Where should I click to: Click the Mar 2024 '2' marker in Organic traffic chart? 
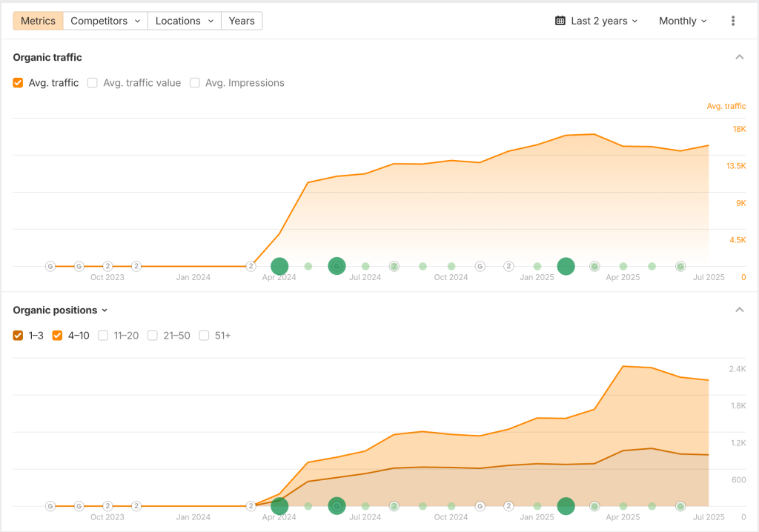251,266
